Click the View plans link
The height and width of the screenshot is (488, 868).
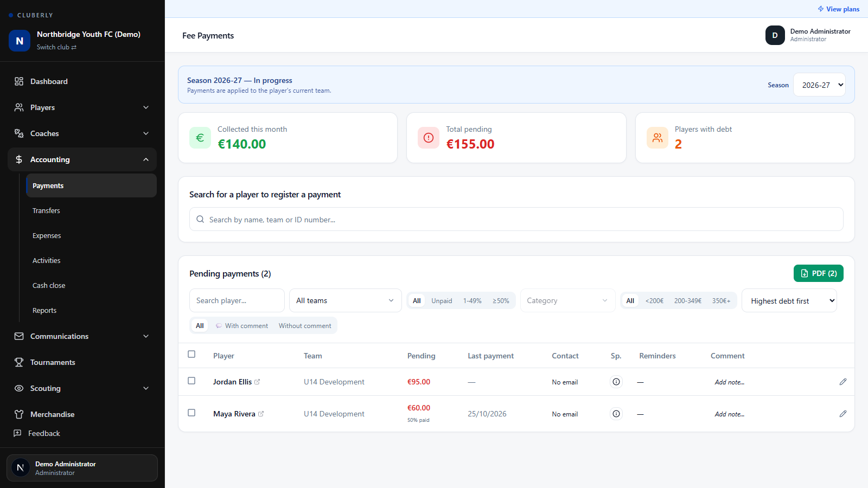(839, 9)
